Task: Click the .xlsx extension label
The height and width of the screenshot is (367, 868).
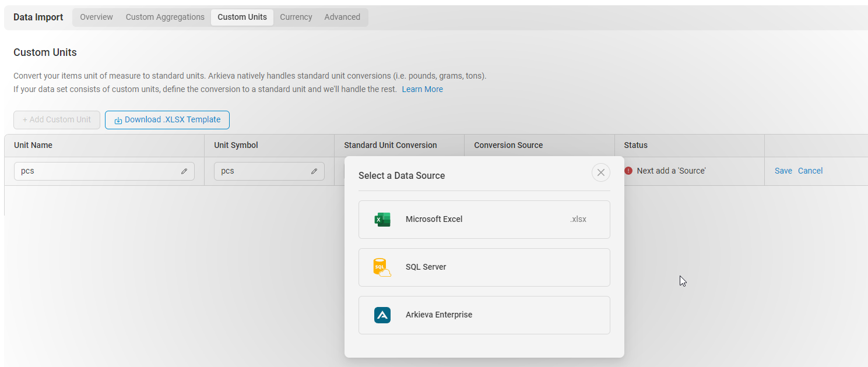Action: pos(578,220)
